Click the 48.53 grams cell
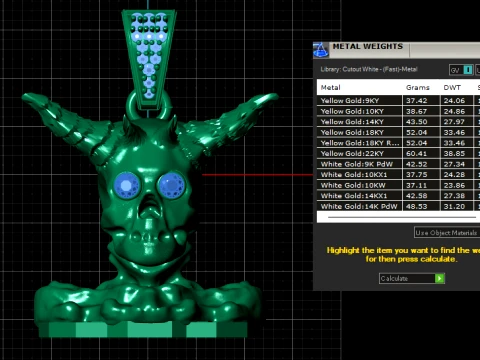The width and height of the screenshot is (480, 360). click(x=421, y=206)
